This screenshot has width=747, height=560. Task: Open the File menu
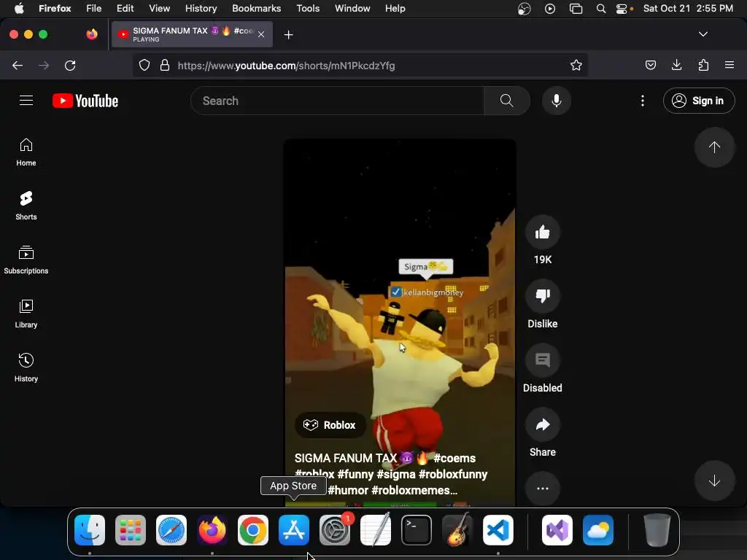coord(93,9)
